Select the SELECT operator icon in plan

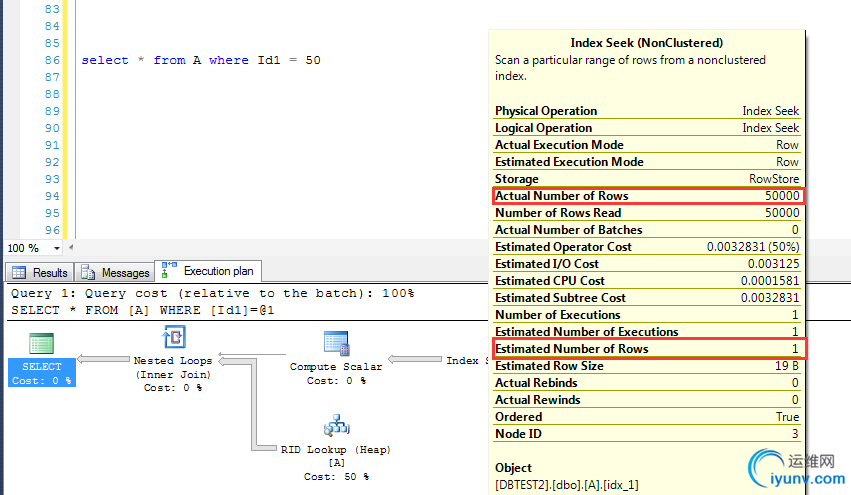[x=41, y=344]
